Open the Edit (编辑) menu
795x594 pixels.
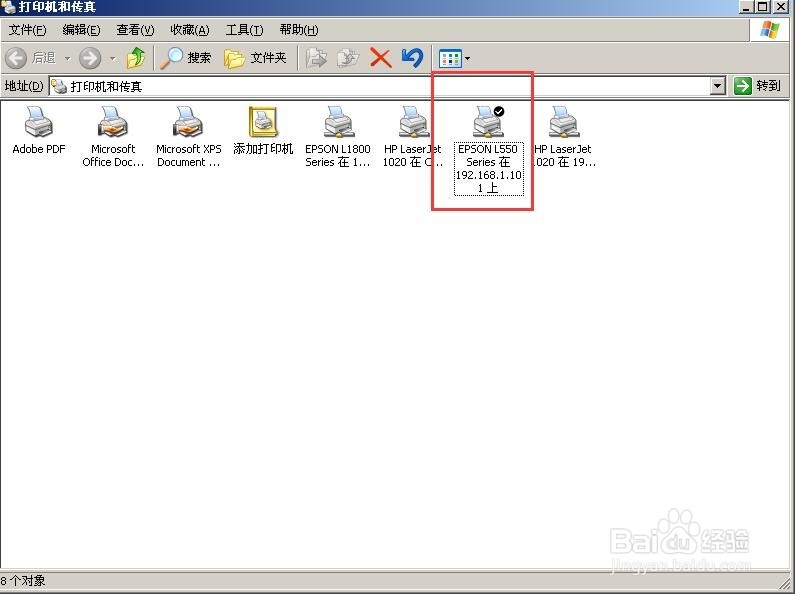(x=81, y=30)
